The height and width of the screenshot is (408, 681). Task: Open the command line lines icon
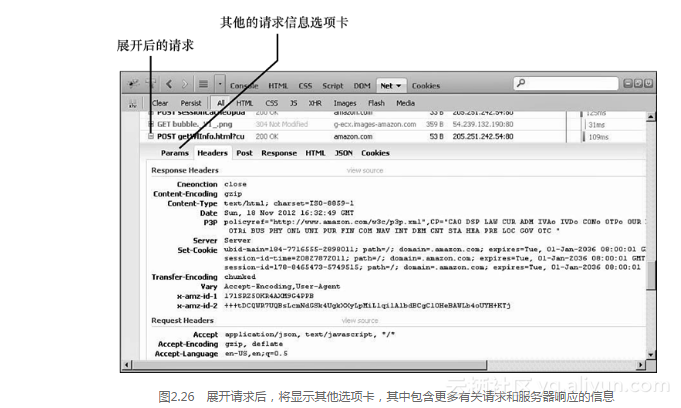pyautogui.click(x=203, y=84)
